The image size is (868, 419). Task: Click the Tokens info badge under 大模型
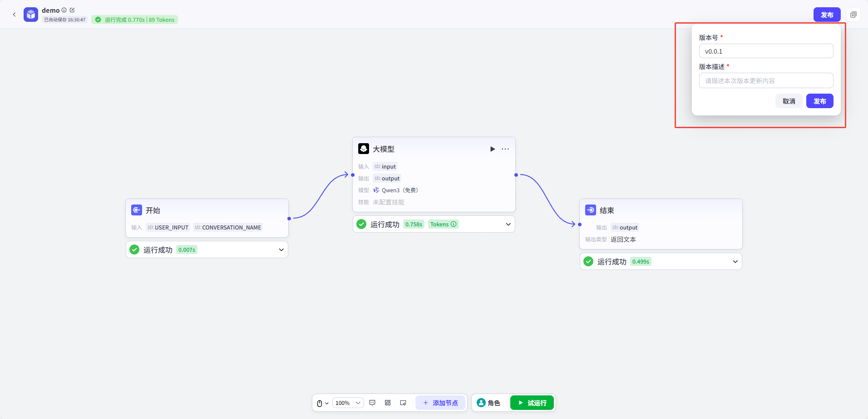pyautogui.click(x=443, y=224)
